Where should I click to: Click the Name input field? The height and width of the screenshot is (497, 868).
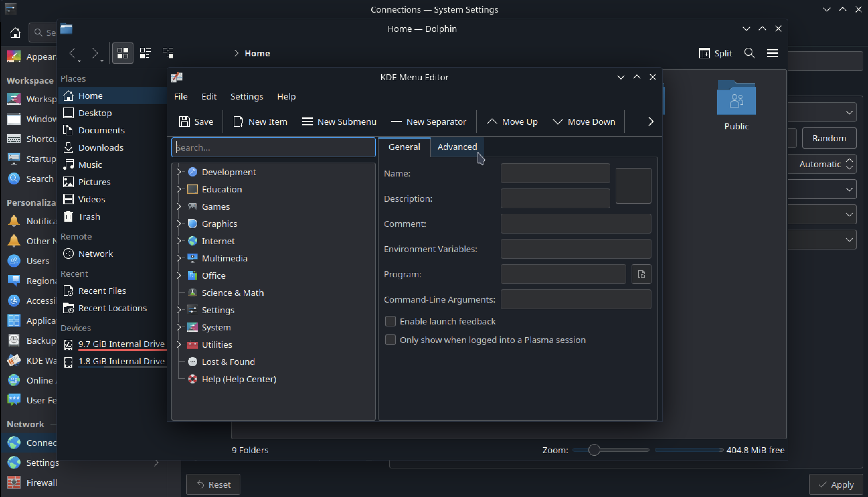(x=555, y=174)
